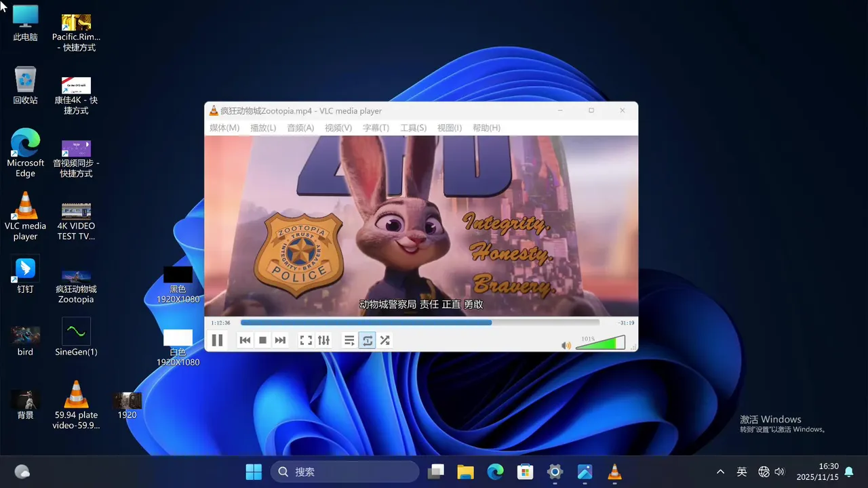Open clock showing 16:30 2025/11/15
Screen dimensions: 868x488
(x=817, y=472)
